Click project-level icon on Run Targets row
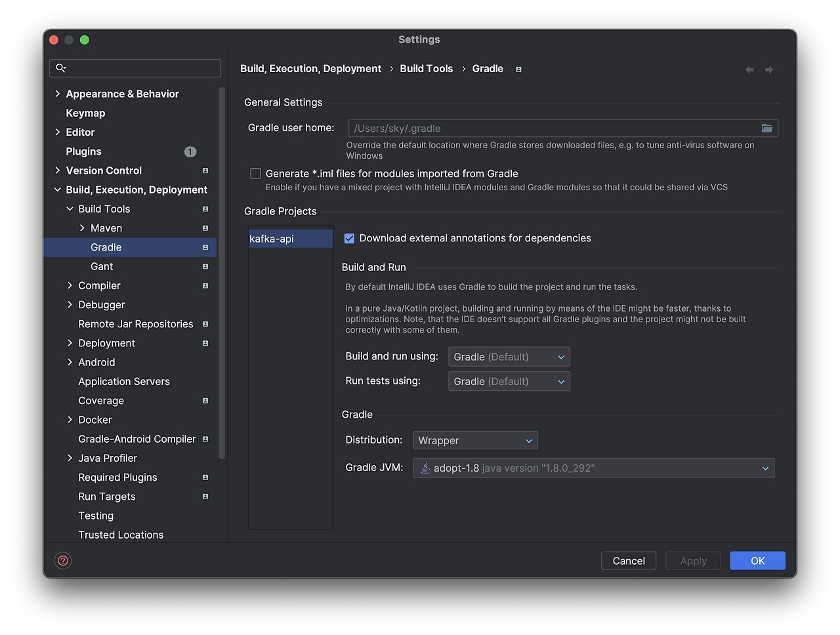840x635 pixels. click(x=205, y=497)
